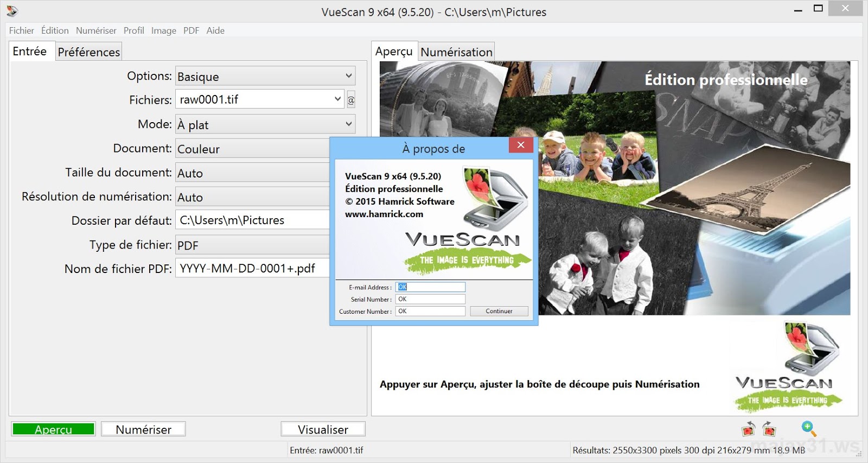Image resolution: width=868 pixels, height=463 pixels.
Task: Click the Nom de fichier PDF field
Action: tap(253, 268)
